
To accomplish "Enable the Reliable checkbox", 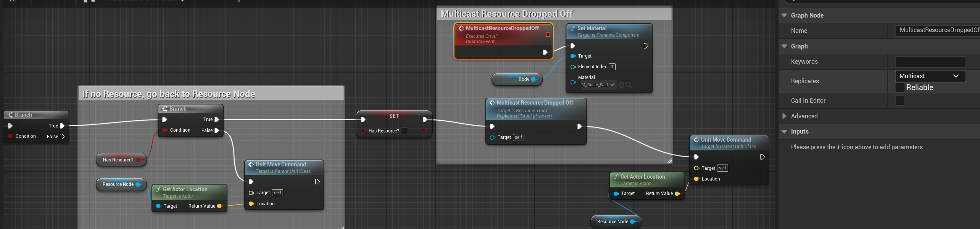I will (900, 87).
